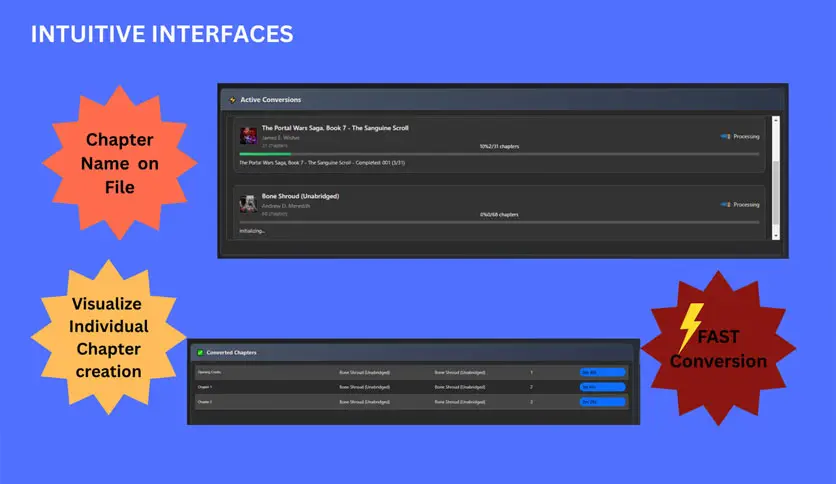Click the blue pill button in Chapter 1 row
836x484 pixels.
click(602, 387)
